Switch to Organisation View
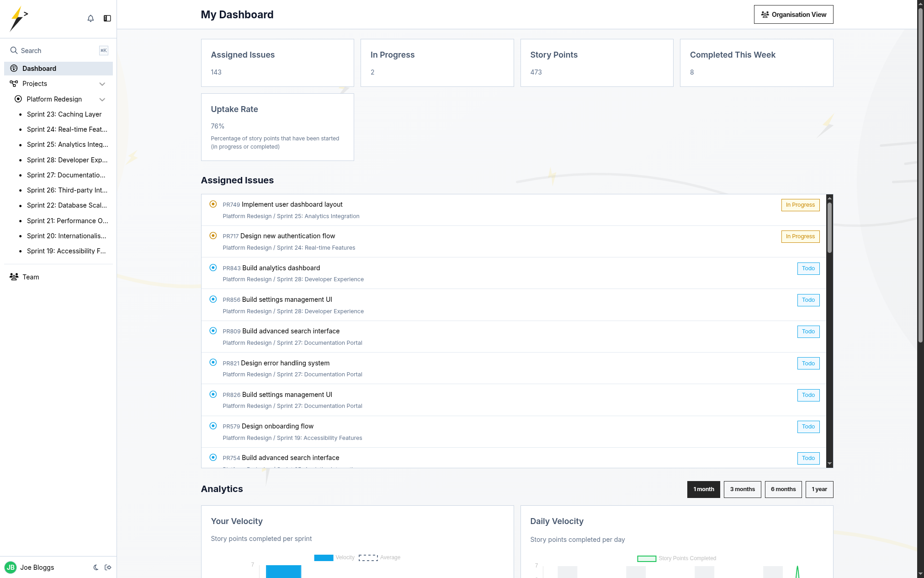This screenshot has width=924, height=578. point(793,15)
